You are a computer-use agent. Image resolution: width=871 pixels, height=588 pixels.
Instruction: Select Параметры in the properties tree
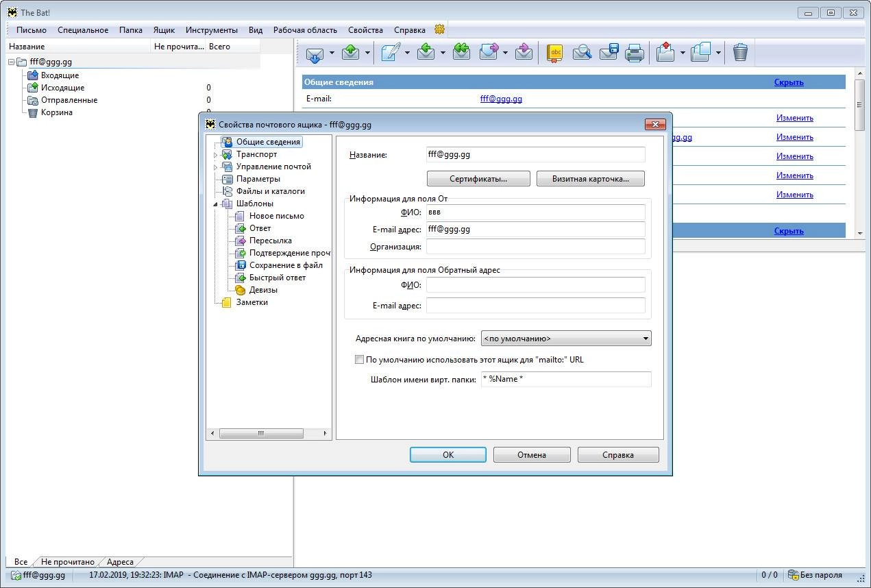[258, 179]
